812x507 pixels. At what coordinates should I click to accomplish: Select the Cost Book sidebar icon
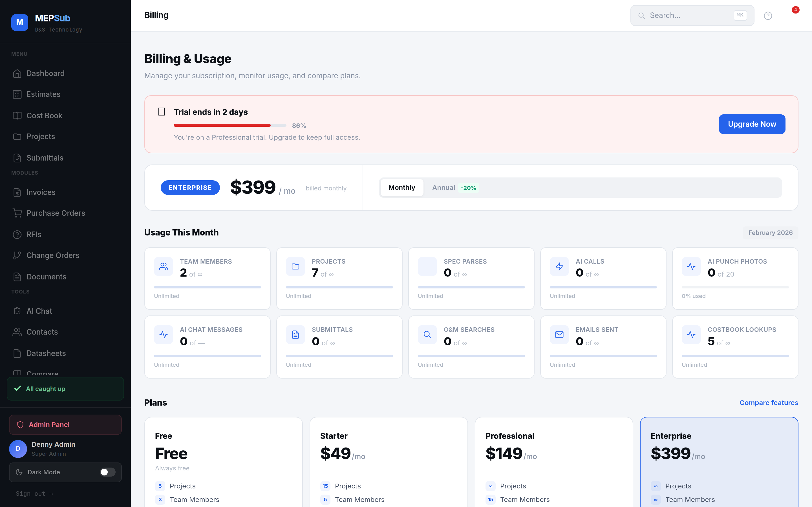[17, 115]
